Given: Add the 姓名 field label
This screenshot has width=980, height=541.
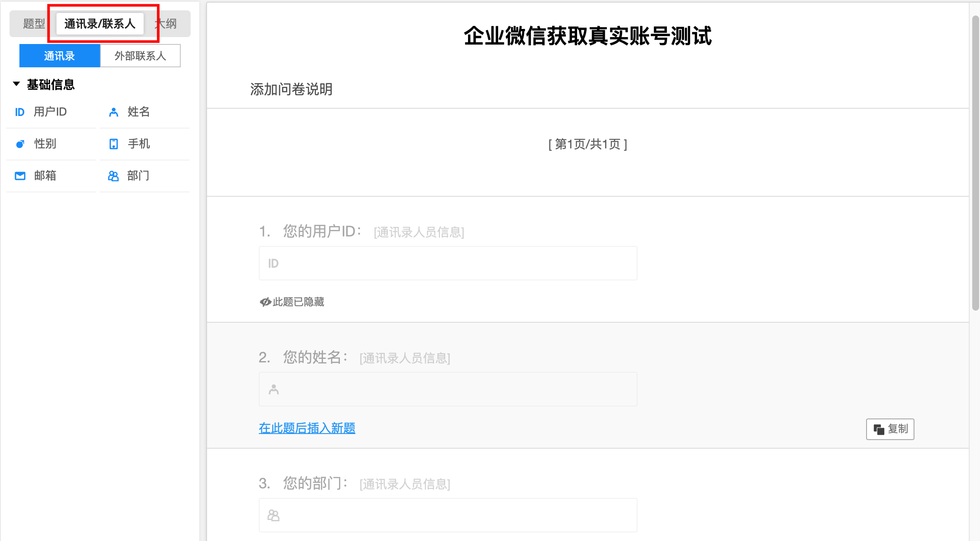Looking at the screenshot, I should [138, 112].
